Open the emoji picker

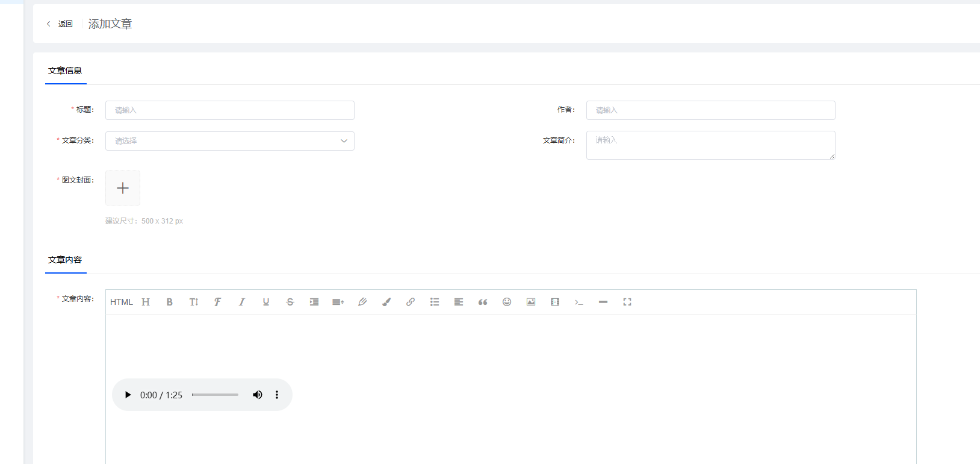tap(507, 302)
